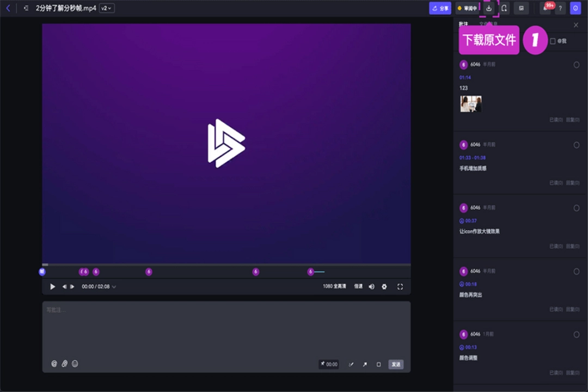The height and width of the screenshot is (392, 588).
Task: Attach a file using the paperclip icon
Action: (65, 364)
